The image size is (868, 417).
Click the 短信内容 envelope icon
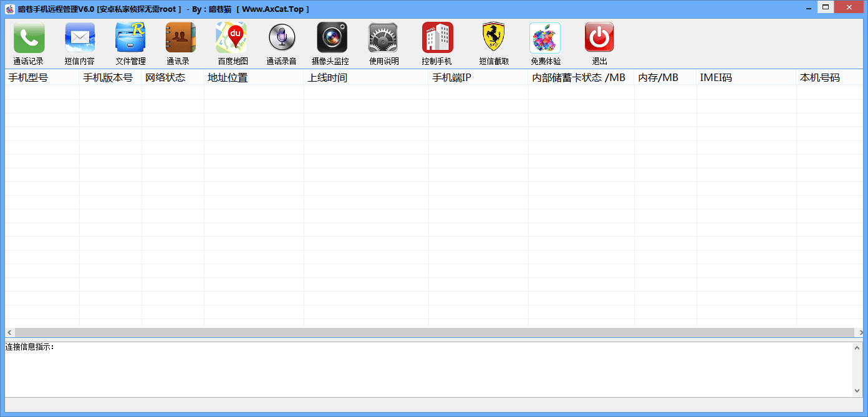click(x=80, y=38)
